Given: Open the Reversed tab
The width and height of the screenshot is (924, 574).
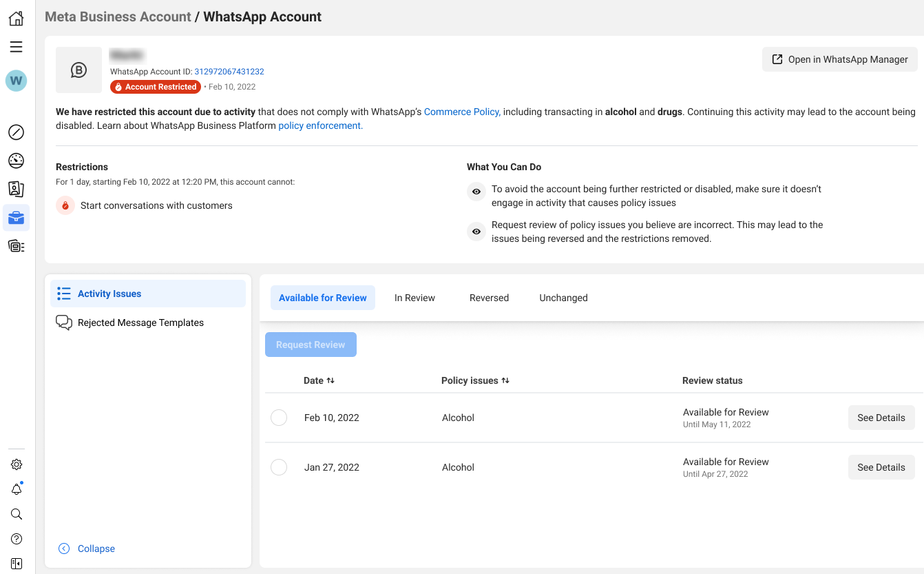Looking at the screenshot, I should [x=489, y=298].
